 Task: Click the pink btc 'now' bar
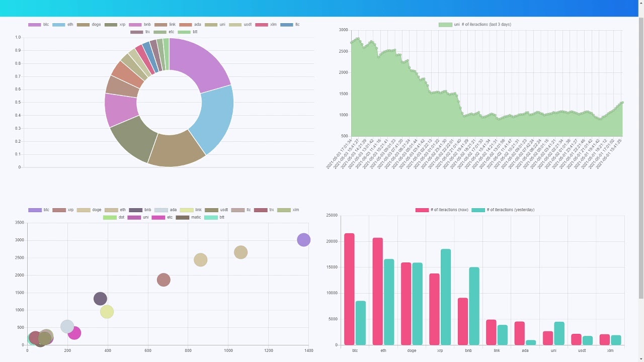tap(349, 289)
